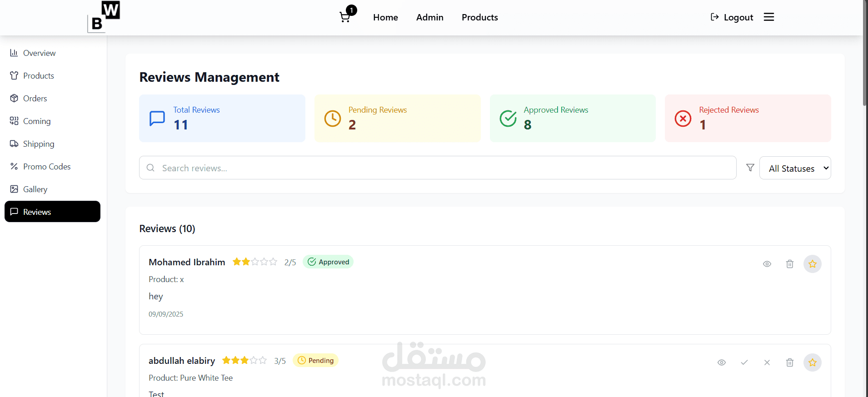This screenshot has width=868, height=397.
Task: Open Shipping in the sidebar
Action: pos(52,144)
